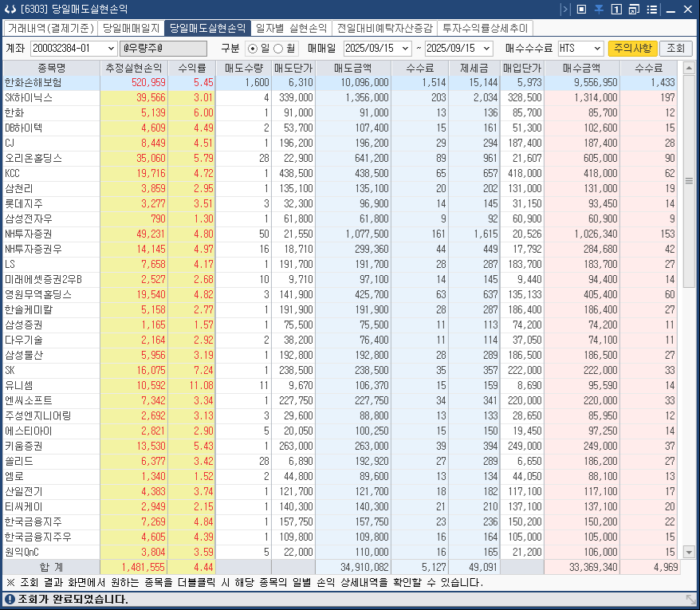Click the screen number [1] icon
This screenshot has width=700, height=610.
[x=616, y=9]
